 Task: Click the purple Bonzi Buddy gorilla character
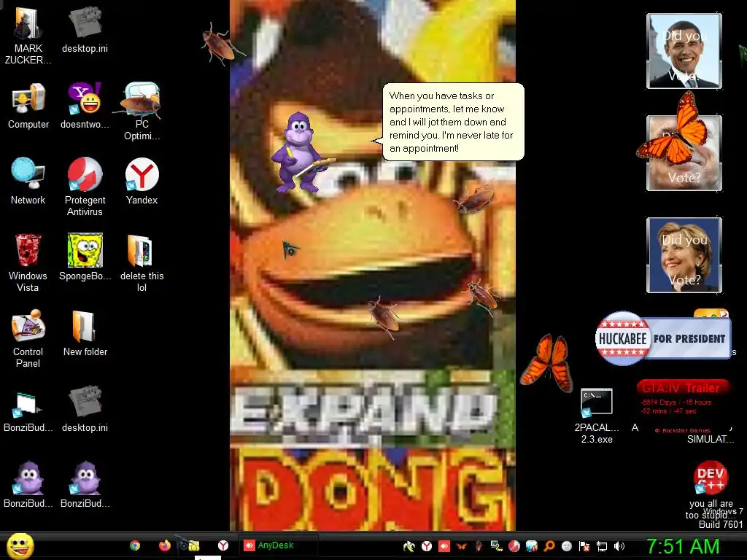[301, 152]
